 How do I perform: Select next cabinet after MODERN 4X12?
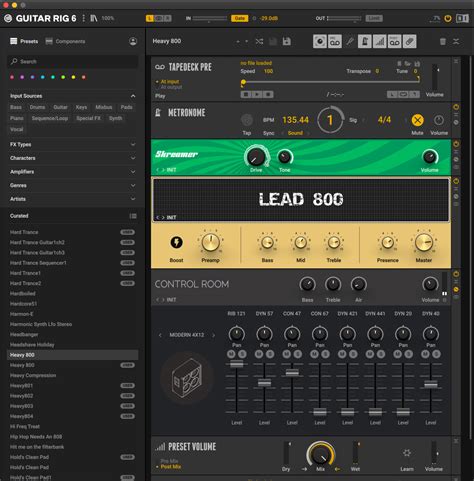pyautogui.click(x=213, y=335)
